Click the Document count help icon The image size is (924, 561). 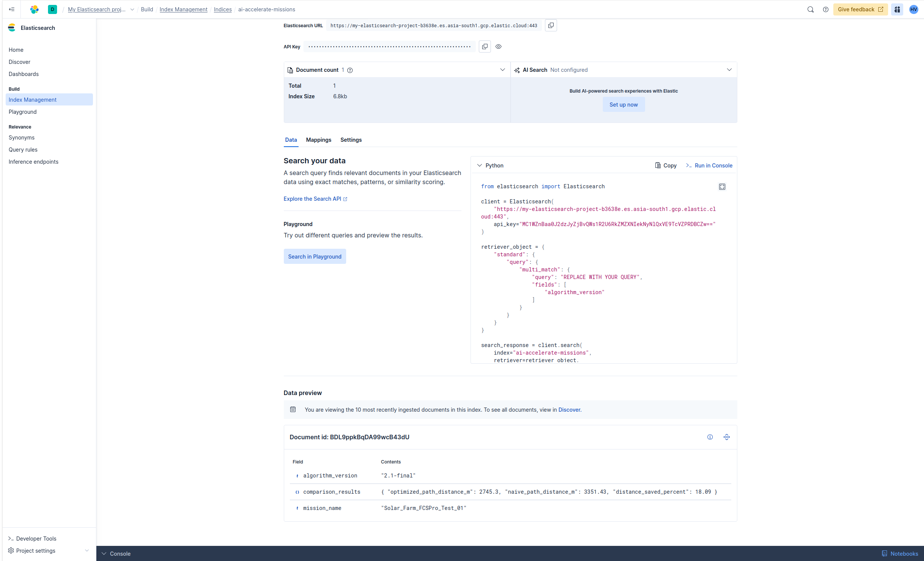pyautogui.click(x=350, y=70)
